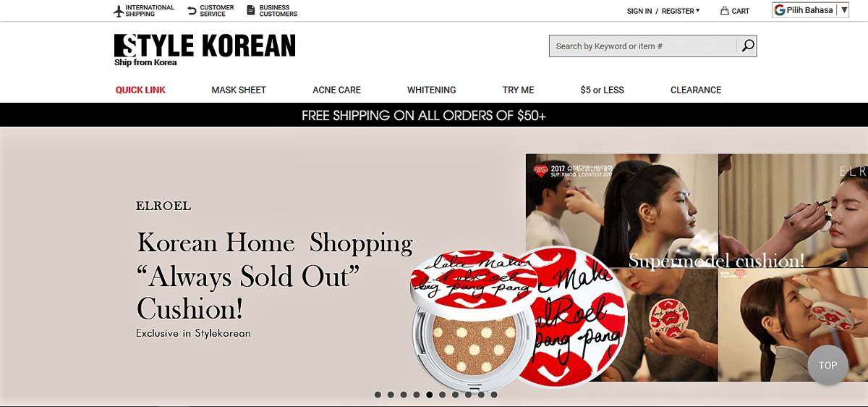The image size is (868, 407).
Task: Open the $5 or Less category
Action: [602, 90]
